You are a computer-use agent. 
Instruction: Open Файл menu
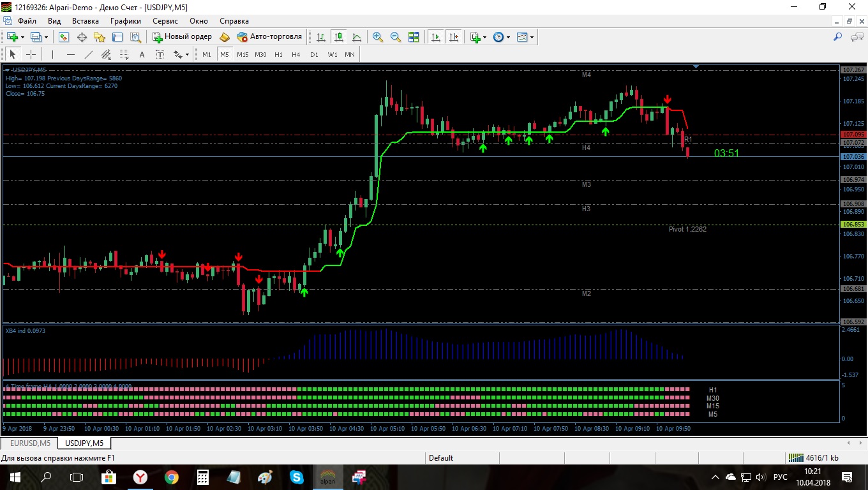coord(27,20)
